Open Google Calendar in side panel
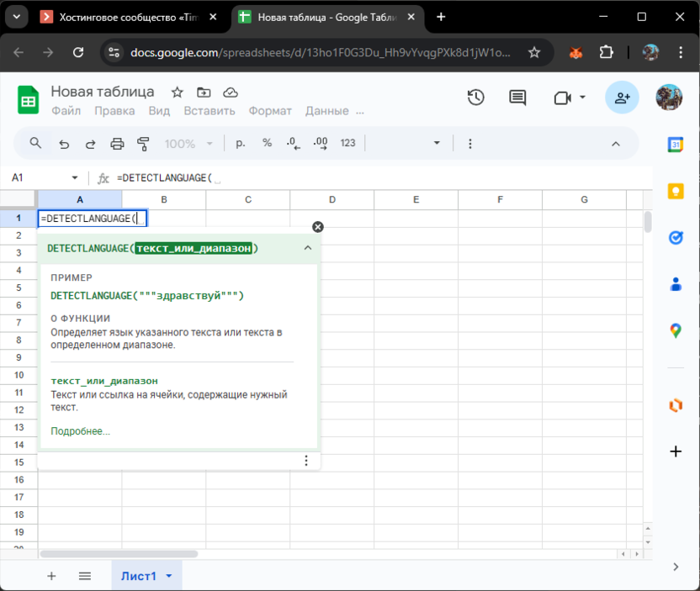 [675, 145]
